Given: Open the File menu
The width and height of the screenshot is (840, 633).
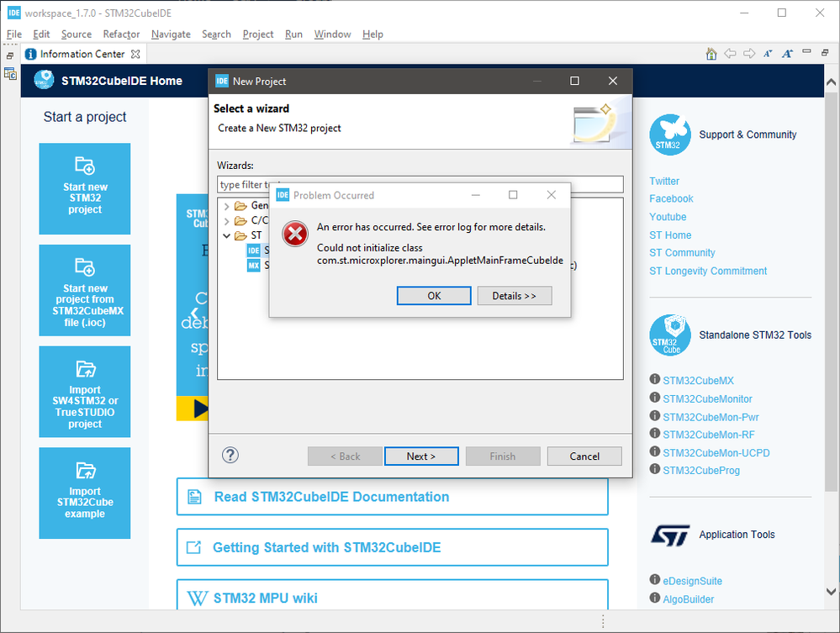Looking at the screenshot, I should 14,34.
